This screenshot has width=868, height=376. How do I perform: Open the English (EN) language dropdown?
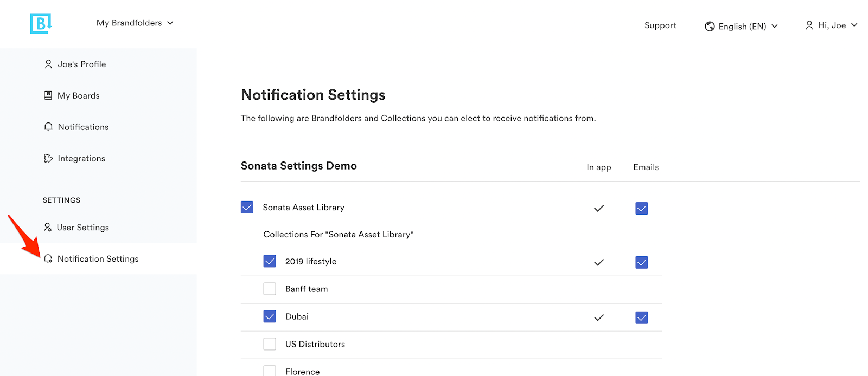tap(742, 27)
